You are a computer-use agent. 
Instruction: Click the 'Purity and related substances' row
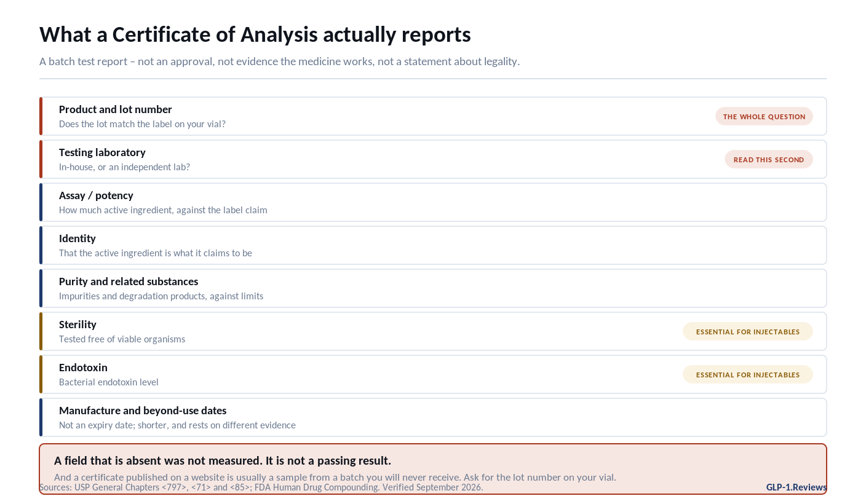433,288
